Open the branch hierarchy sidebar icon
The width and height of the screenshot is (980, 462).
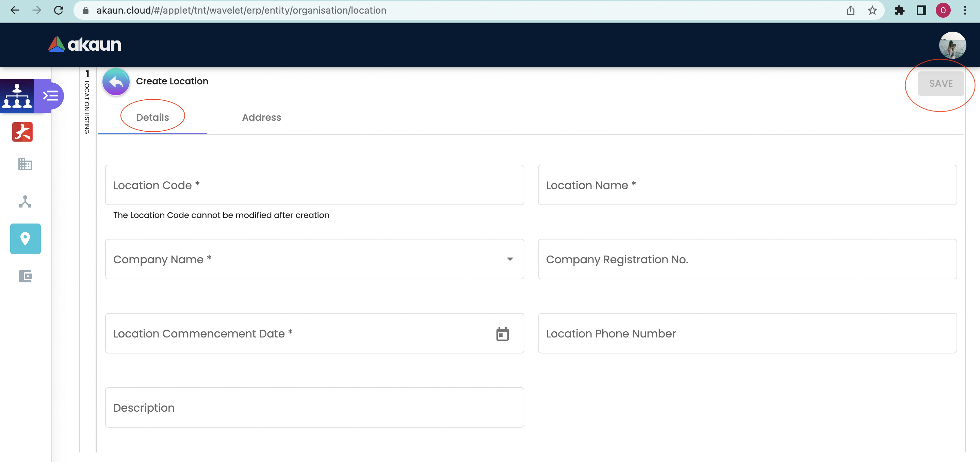tap(25, 201)
